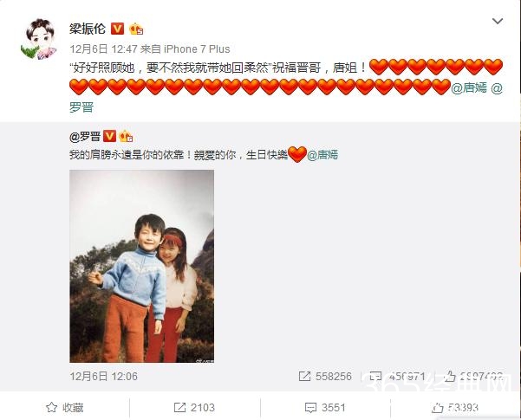Open the @唐嫣 mention in the main post

tap(469, 87)
